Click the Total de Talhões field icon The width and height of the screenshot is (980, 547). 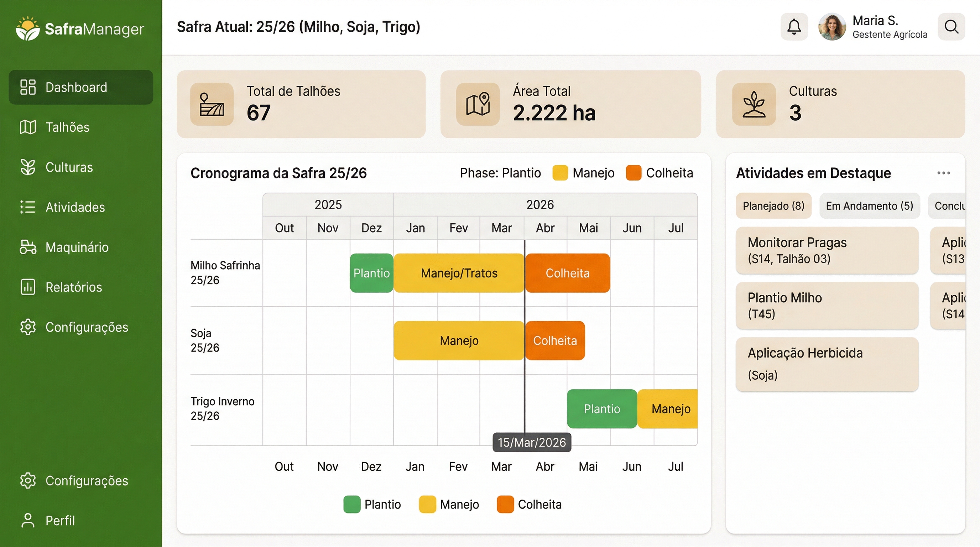coord(212,104)
